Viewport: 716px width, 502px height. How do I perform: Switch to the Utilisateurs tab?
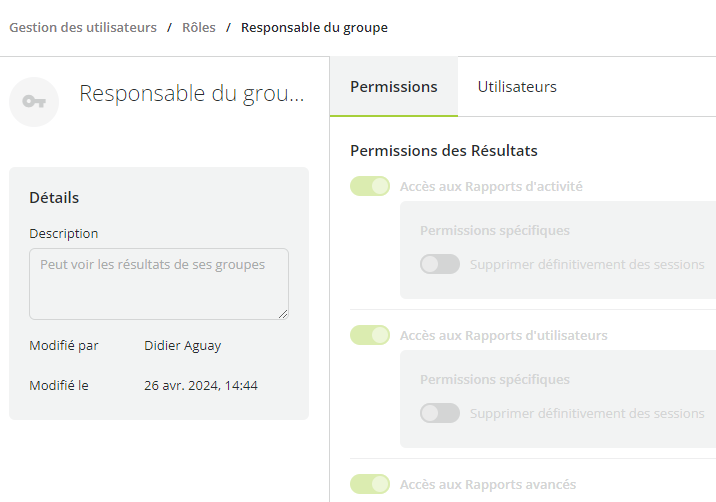[x=517, y=87]
